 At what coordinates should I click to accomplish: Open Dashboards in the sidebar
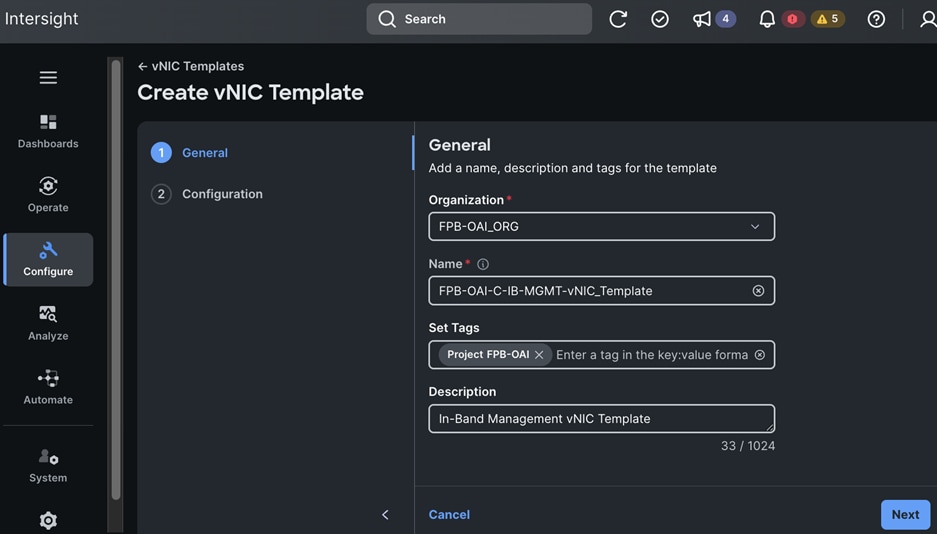[x=48, y=132]
